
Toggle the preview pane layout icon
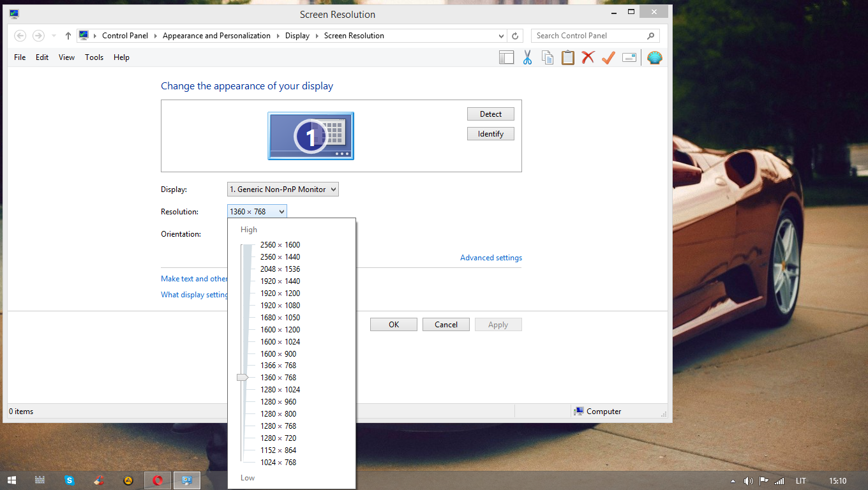(507, 57)
